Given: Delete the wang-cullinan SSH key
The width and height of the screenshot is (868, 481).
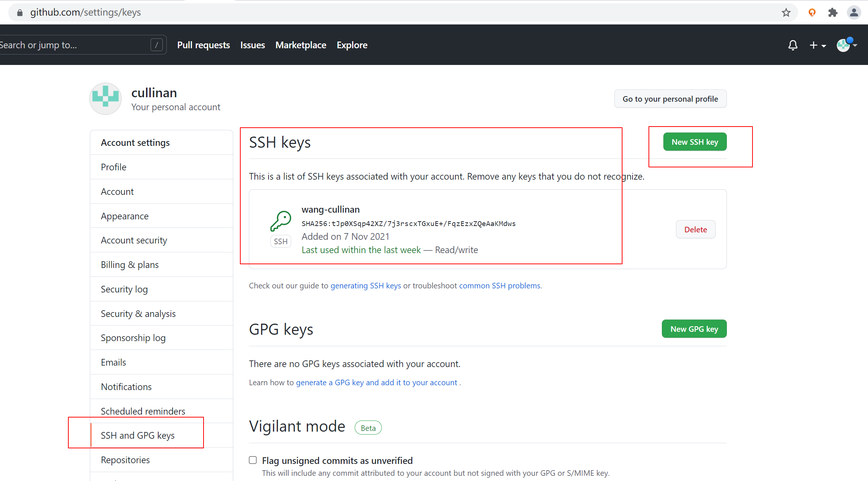Looking at the screenshot, I should (696, 229).
